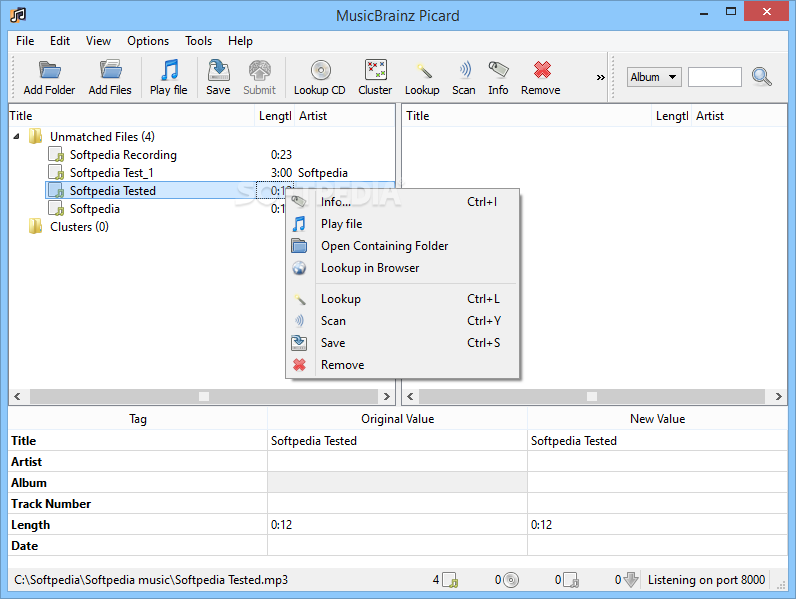Screen dimensions: 796x599
Task: Open the Tools menu
Action: (198, 41)
